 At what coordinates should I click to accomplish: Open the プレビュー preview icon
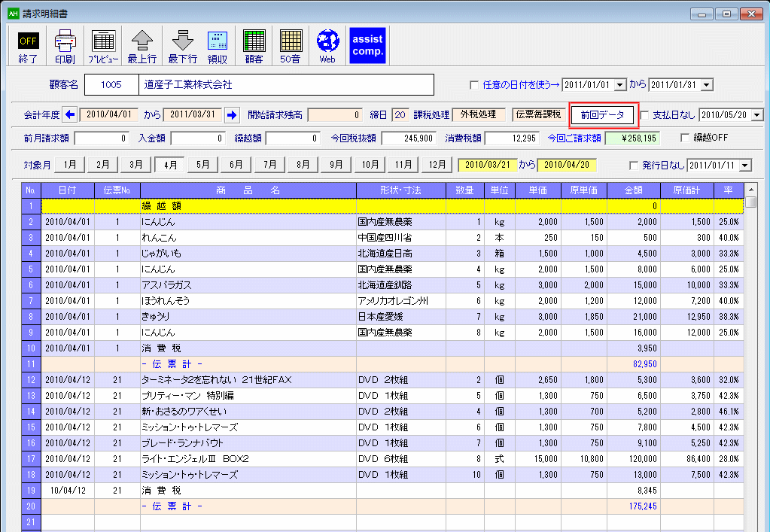pyautogui.click(x=103, y=44)
